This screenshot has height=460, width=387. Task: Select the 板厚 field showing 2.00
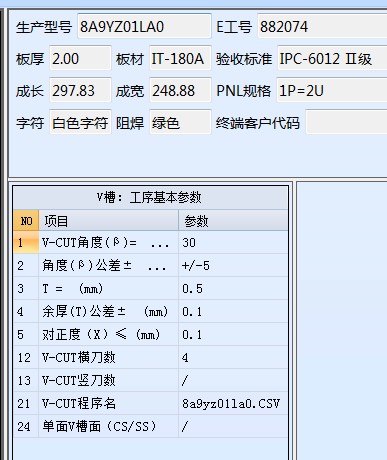80,58
